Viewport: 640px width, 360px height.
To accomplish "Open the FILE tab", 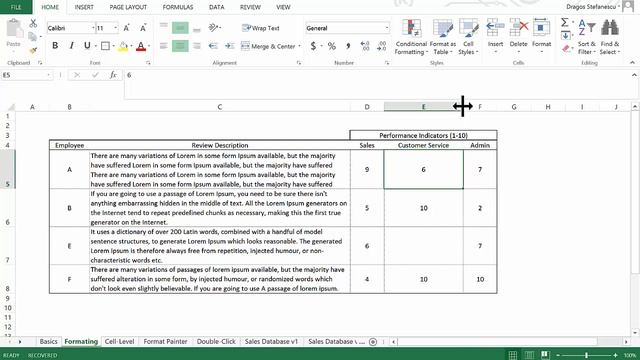I will coord(16,7).
